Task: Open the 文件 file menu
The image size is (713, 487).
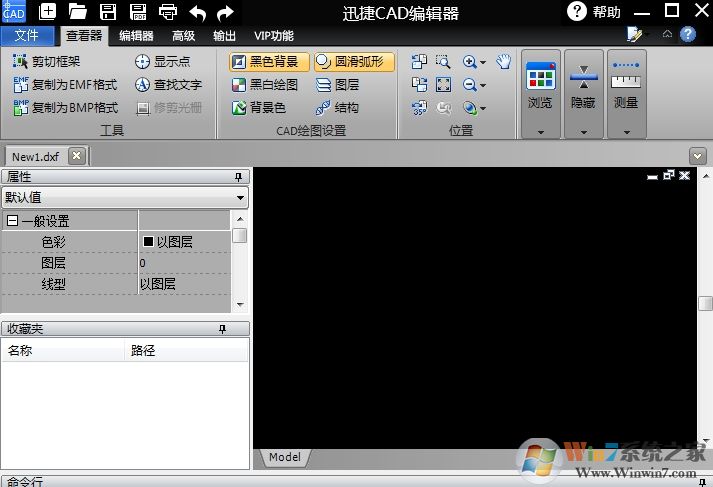Action: [x=27, y=35]
